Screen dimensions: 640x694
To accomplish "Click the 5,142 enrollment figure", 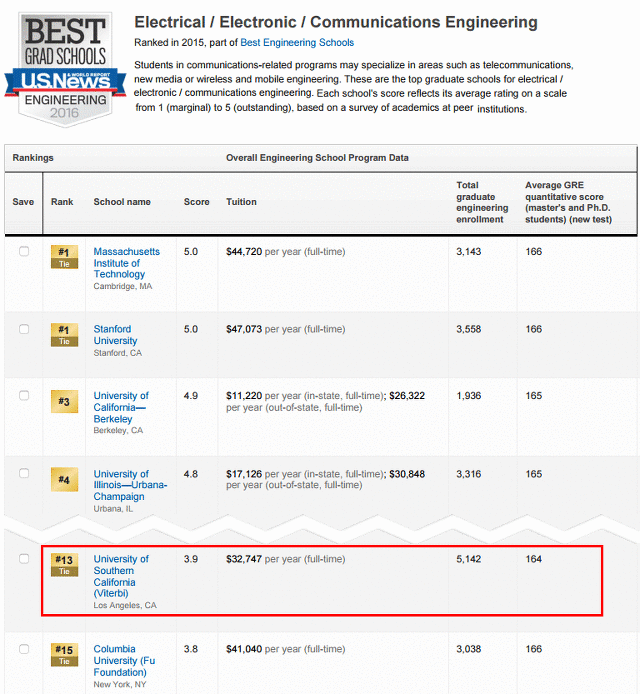I will tap(469, 559).
